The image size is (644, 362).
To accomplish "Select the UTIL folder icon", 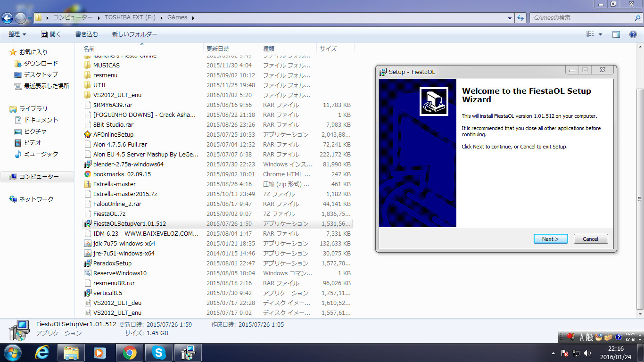I will (87, 85).
